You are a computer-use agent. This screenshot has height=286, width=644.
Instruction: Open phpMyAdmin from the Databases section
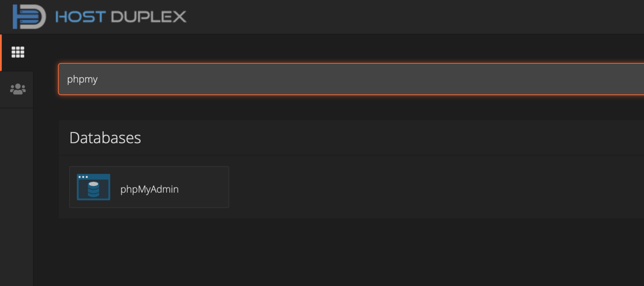(x=149, y=187)
